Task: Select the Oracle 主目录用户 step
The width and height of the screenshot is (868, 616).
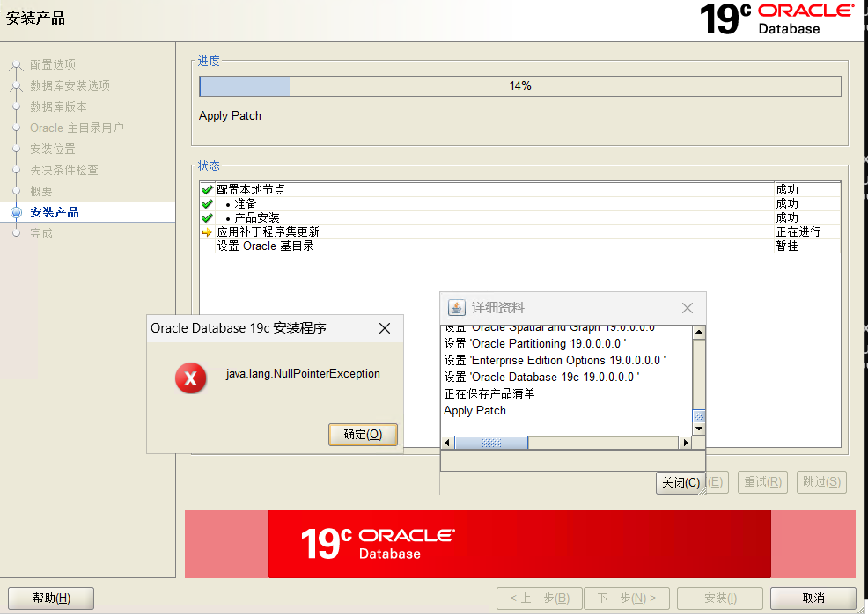Action: point(77,128)
